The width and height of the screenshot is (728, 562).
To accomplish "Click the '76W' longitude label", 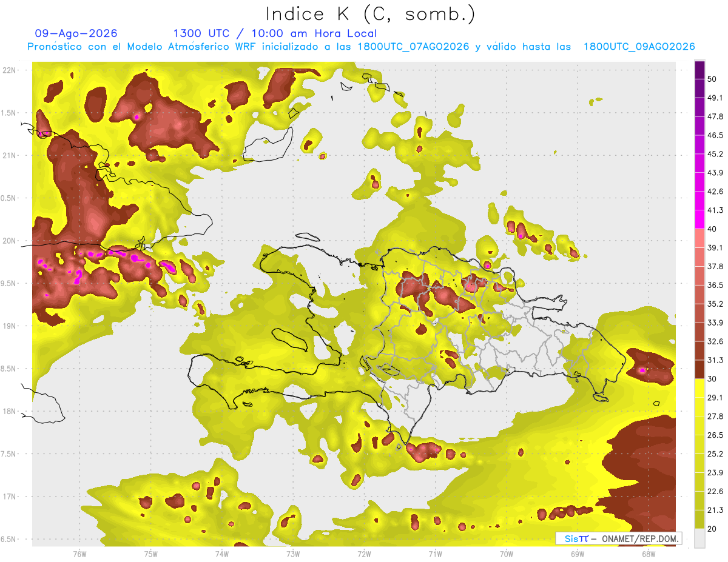I will coord(79,554).
